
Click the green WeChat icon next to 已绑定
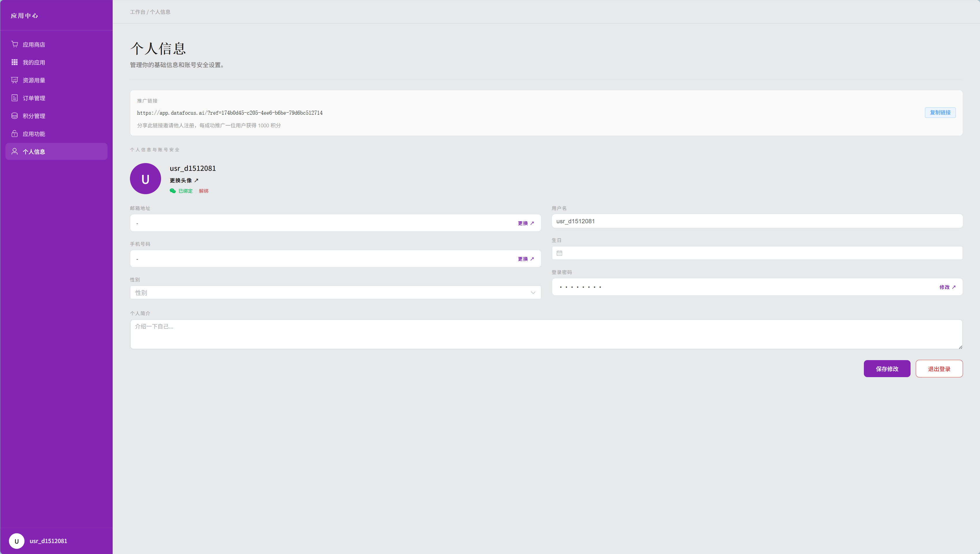(x=173, y=191)
